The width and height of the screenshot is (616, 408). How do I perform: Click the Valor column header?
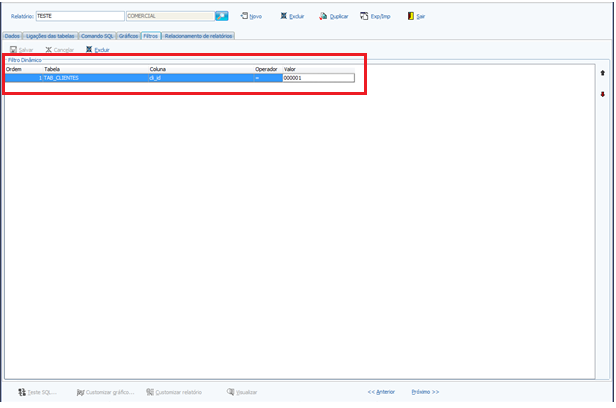pyautogui.click(x=319, y=69)
